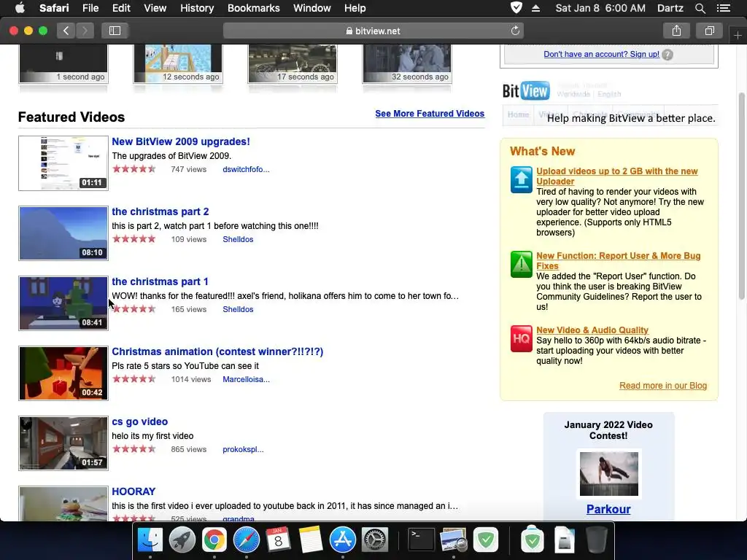Open a new tab with plus button

(738, 36)
